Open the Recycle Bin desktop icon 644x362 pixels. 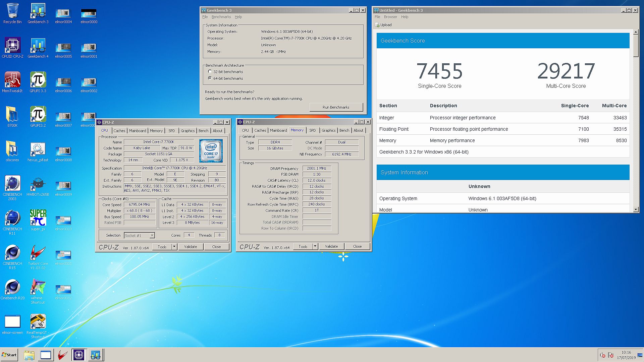click(x=12, y=13)
